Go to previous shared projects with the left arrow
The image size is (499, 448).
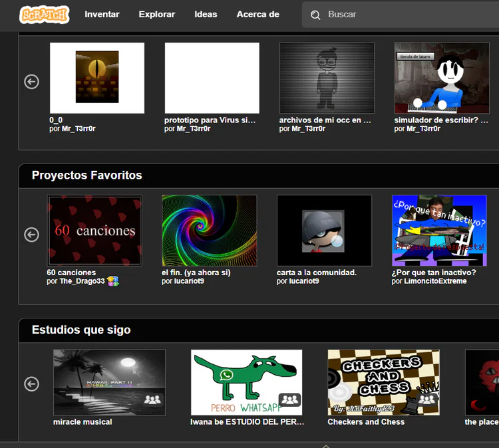(31, 82)
